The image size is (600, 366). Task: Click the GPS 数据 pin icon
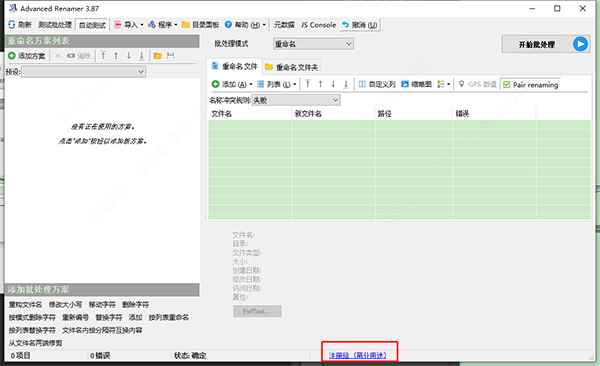point(461,84)
